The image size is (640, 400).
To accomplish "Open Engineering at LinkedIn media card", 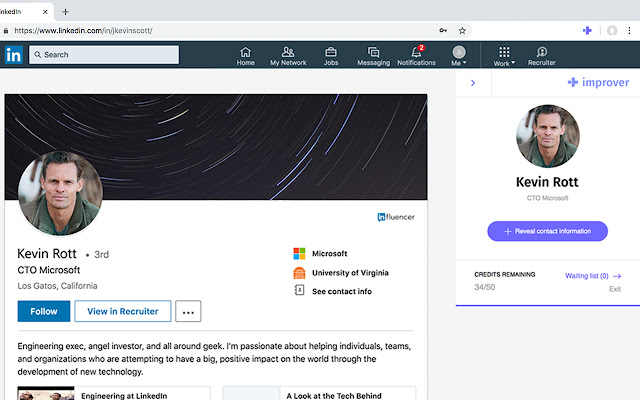I will pyautogui.click(x=114, y=393).
